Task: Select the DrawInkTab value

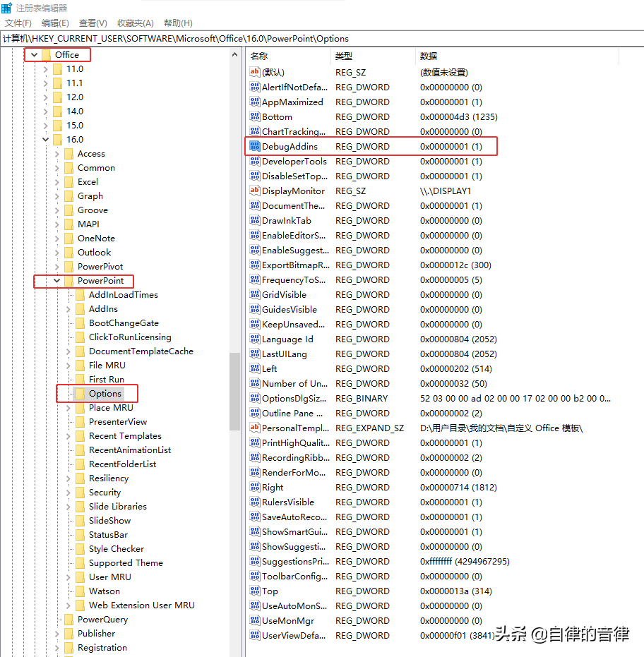Action: coord(287,220)
